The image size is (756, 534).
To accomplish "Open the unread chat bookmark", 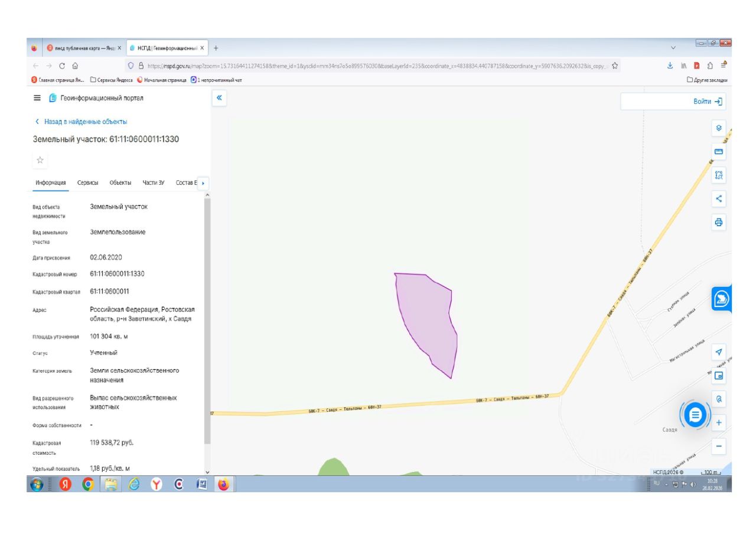I will [x=217, y=80].
